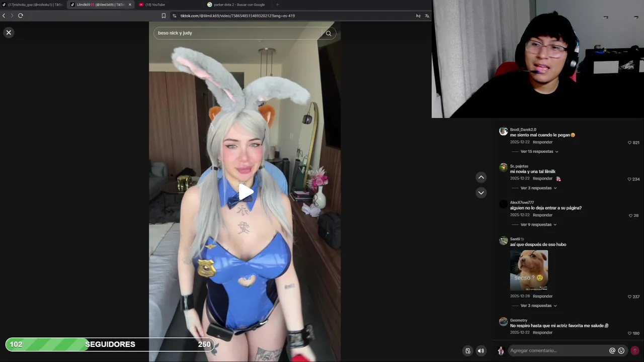644x362 pixels.
Task: Expand 'Ver 9 respuestas' replies
Action: point(539,225)
